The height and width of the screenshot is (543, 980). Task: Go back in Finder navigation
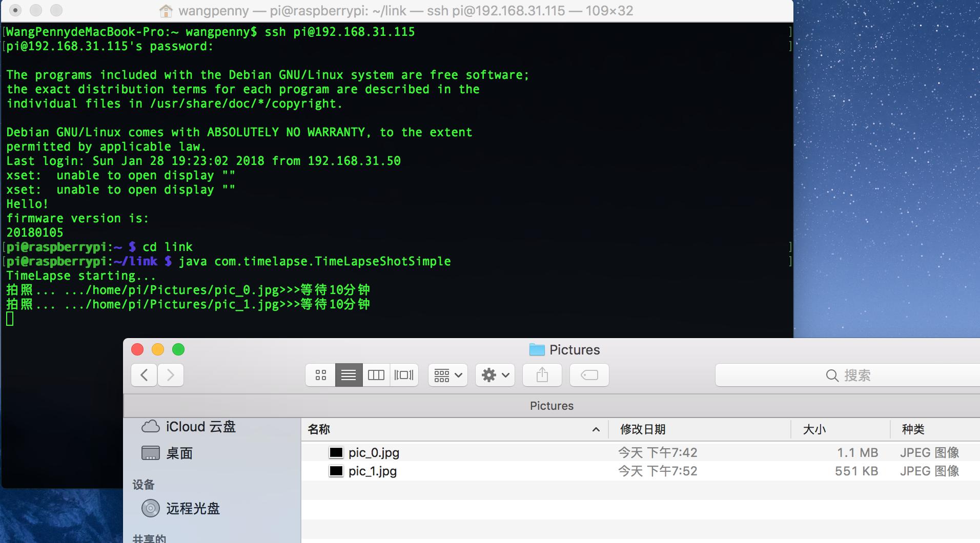(x=144, y=375)
